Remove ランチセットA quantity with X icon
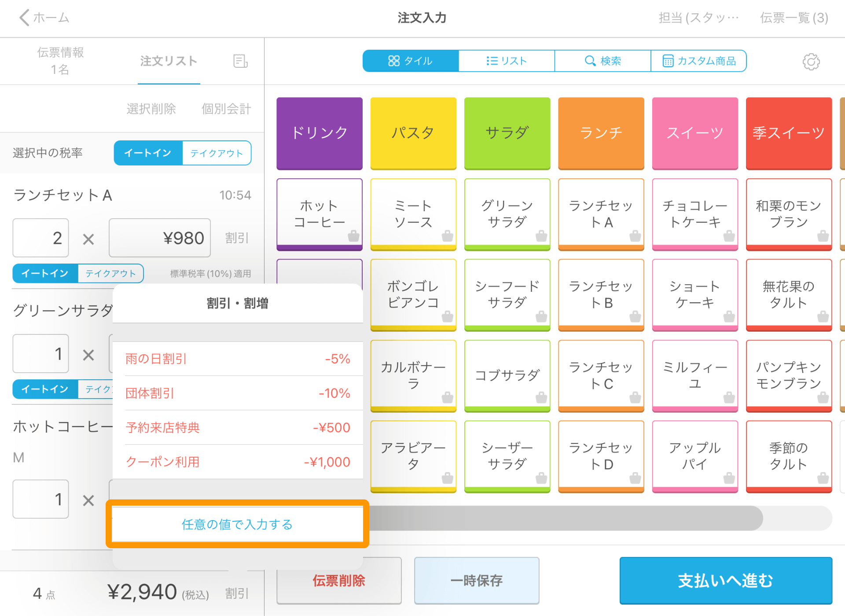The width and height of the screenshot is (845, 616). click(x=88, y=239)
